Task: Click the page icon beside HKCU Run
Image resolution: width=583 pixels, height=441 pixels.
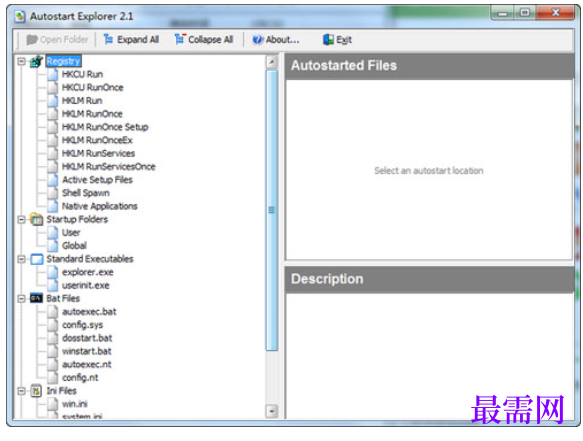Action: [x=53, y=74]
